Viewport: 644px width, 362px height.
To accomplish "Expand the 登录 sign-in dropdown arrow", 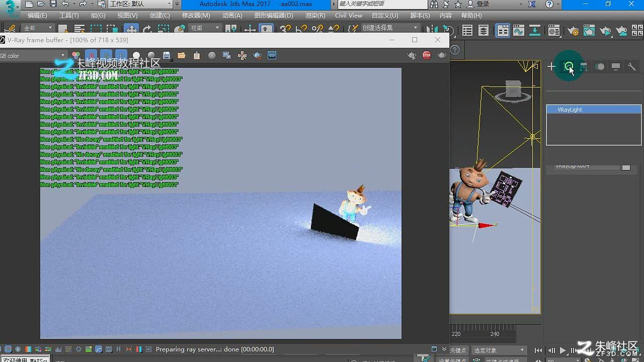I will pyautogui.click(x=522, y=4).
